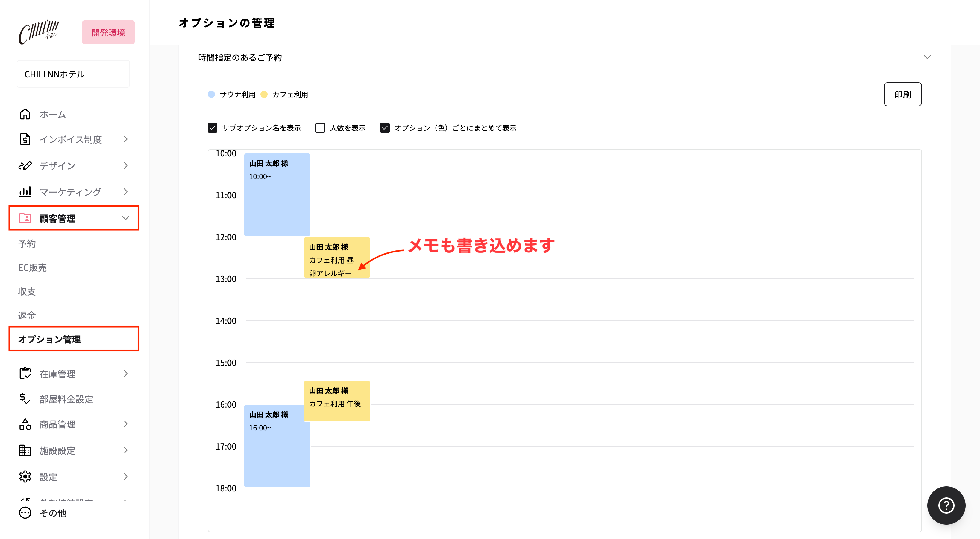This screenshot has height=539, width=980.
Task: Click the 開発環境 badge
Action: coord(108,32)
